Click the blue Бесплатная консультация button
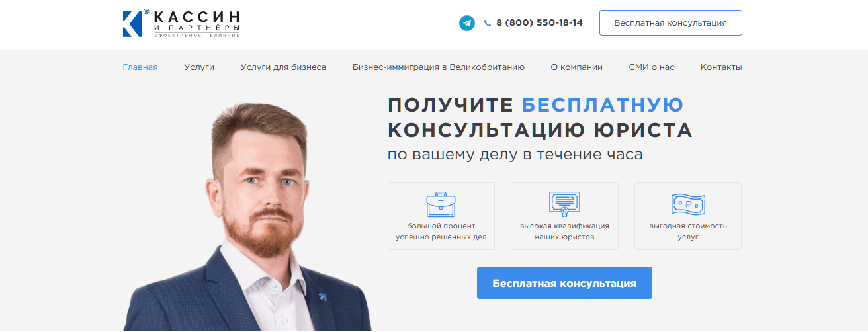 [x=564, y=283]
